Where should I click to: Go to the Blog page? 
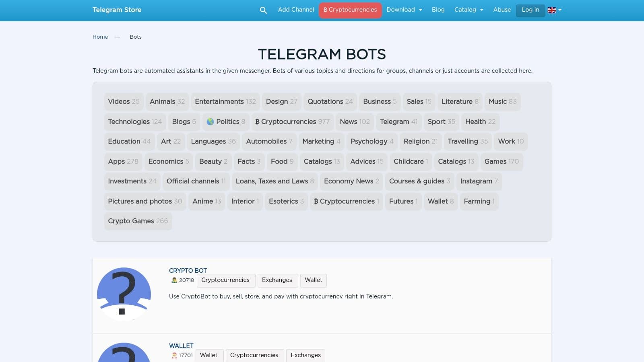438,10
